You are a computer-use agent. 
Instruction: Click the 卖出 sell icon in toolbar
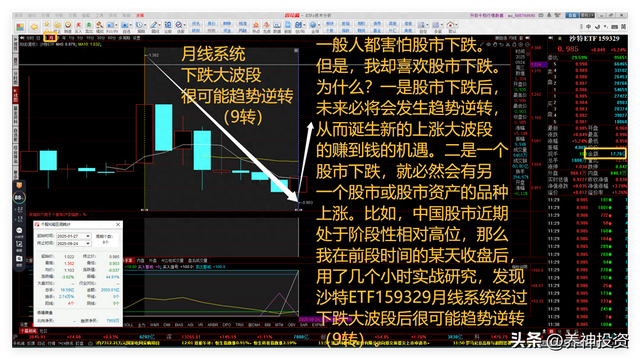(89, 27)
